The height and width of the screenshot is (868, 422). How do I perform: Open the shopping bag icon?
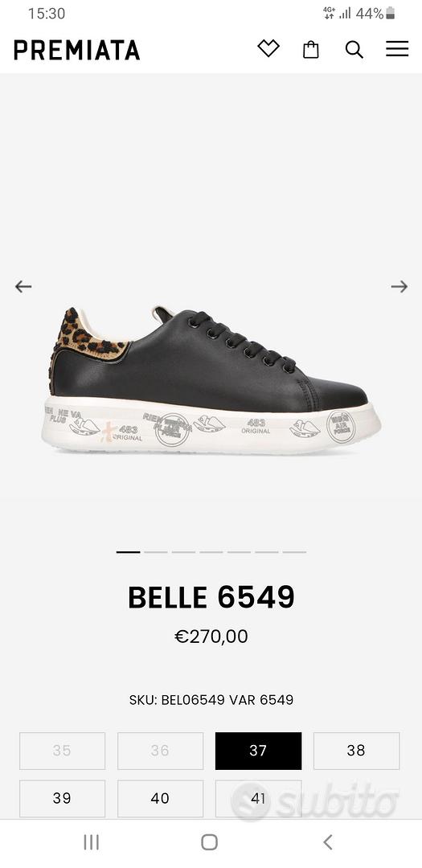point(311,49)
